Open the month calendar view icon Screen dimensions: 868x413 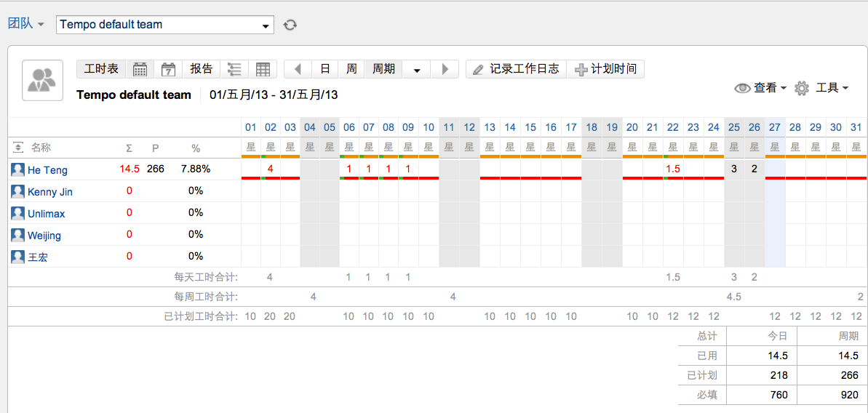[140, 69]
